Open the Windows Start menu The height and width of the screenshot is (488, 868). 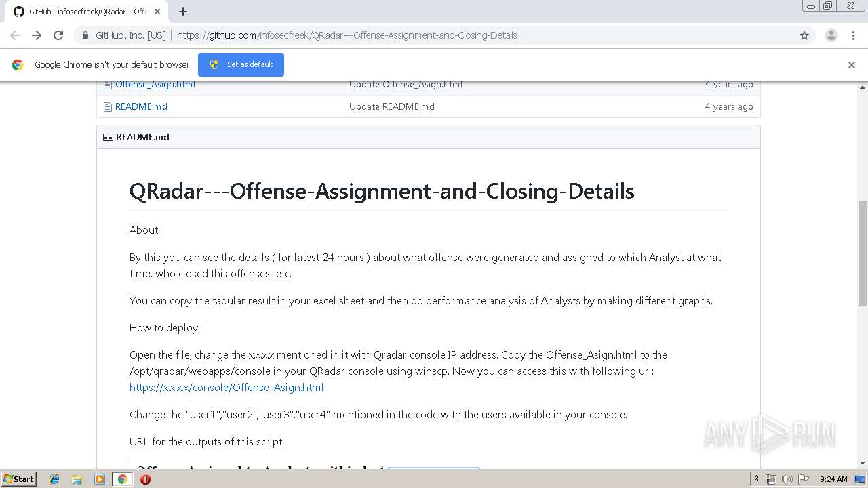point(18,479)
